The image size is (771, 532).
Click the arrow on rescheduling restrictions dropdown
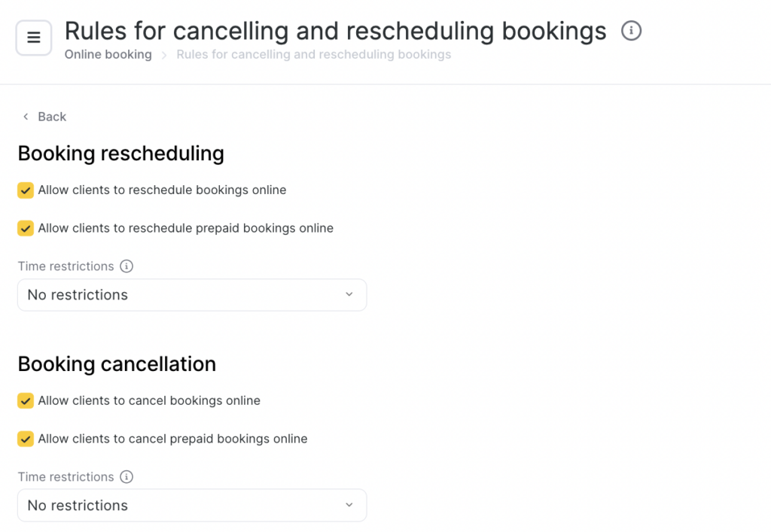click(x=349, y=294)
